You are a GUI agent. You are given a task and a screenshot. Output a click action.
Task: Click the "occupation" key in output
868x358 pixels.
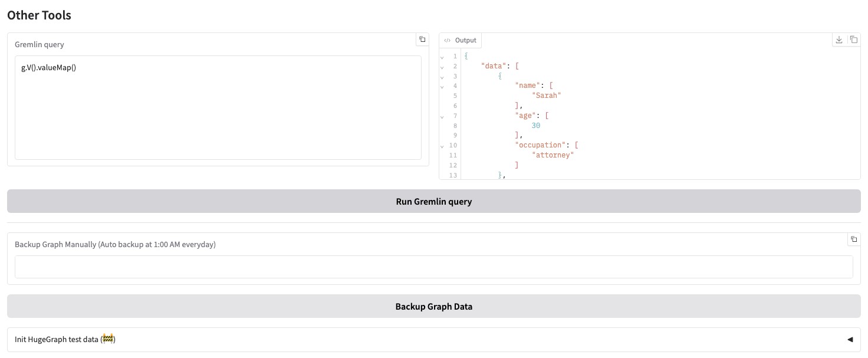pyautogui.click(x=540, y=145)
